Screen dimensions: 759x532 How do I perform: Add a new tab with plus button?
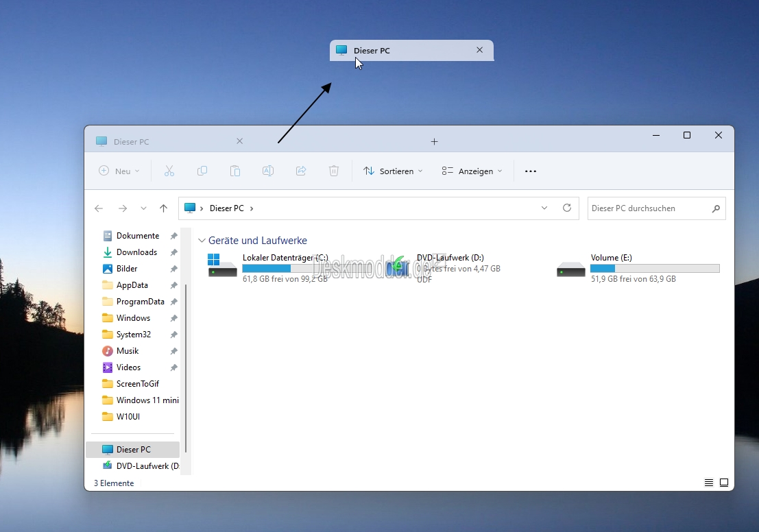coord(434,142)
